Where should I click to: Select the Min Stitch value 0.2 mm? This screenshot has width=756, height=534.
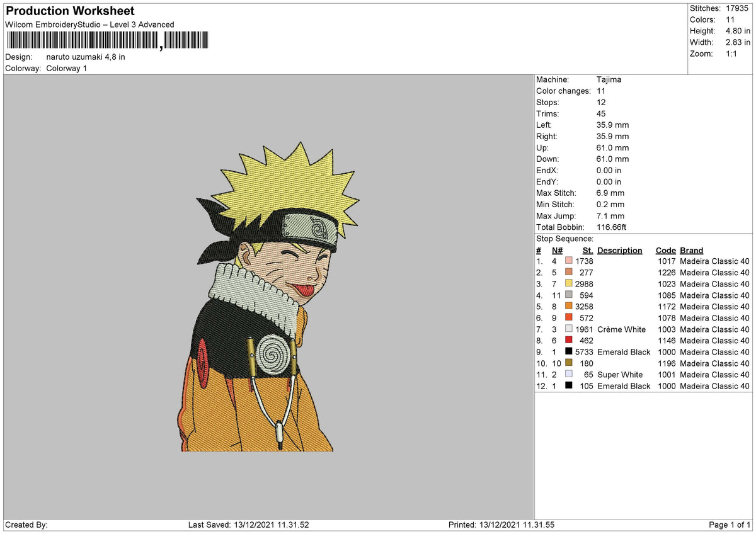(610, 205)
